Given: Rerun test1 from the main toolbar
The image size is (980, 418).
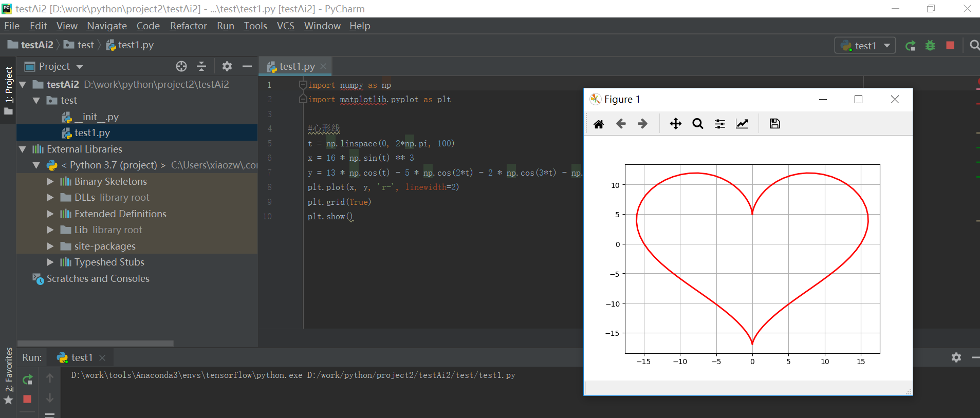Looking at the screenshot, I should pyautogui.click(x=911, y=46).
